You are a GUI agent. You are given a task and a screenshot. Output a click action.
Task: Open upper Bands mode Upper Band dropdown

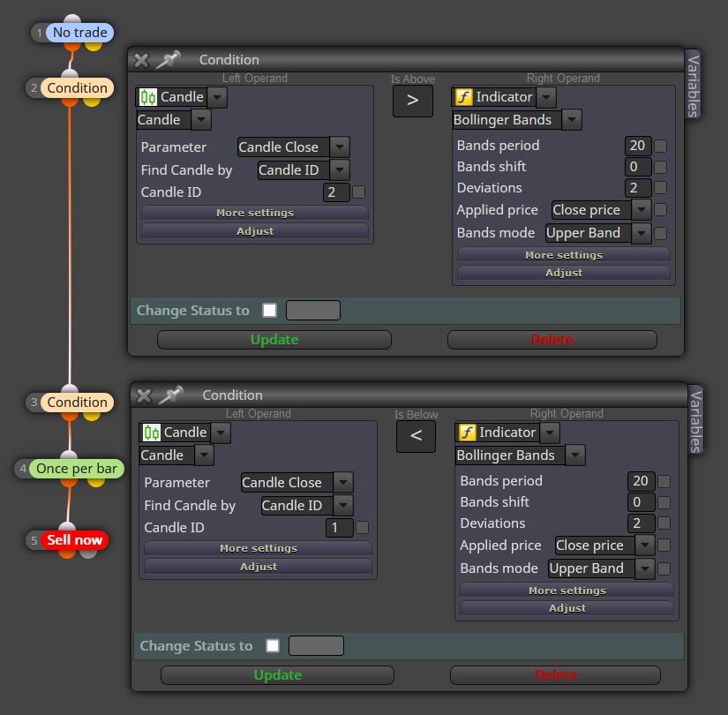tap(642, 233)
